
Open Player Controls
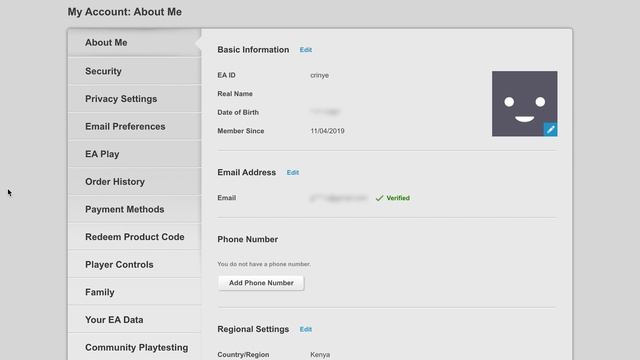pos(134,264)
